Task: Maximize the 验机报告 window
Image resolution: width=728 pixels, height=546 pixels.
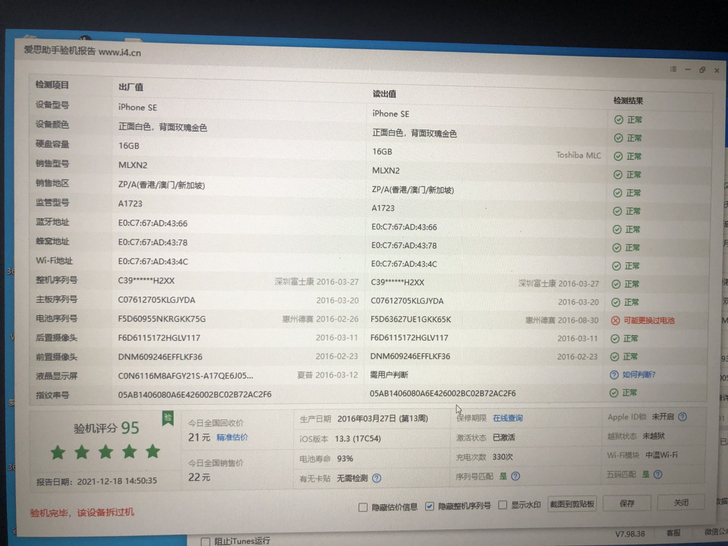Action: point(702,70)
